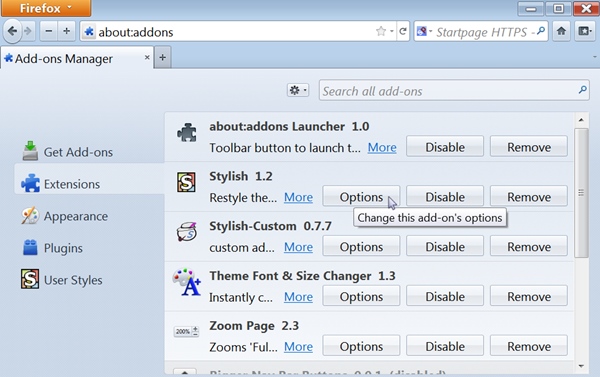Show more about about:addons Launcher

click(x=382, y=147)
